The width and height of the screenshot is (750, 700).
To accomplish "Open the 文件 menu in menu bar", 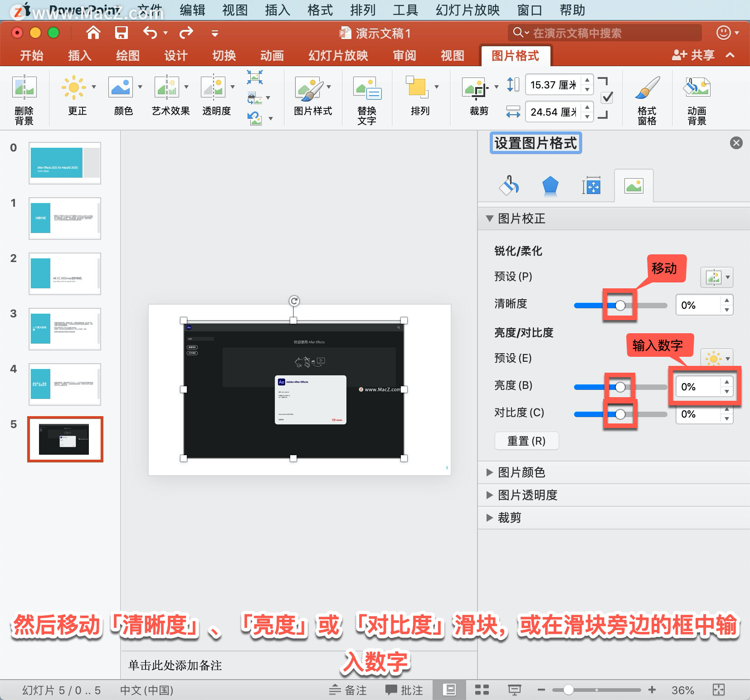I will (150, 10).
